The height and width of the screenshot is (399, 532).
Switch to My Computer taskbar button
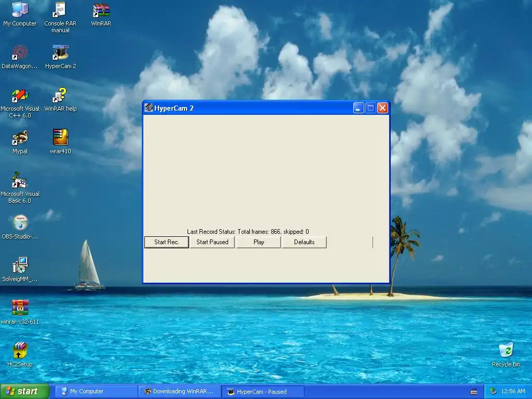pyautogui.click(x=96, y=392)
